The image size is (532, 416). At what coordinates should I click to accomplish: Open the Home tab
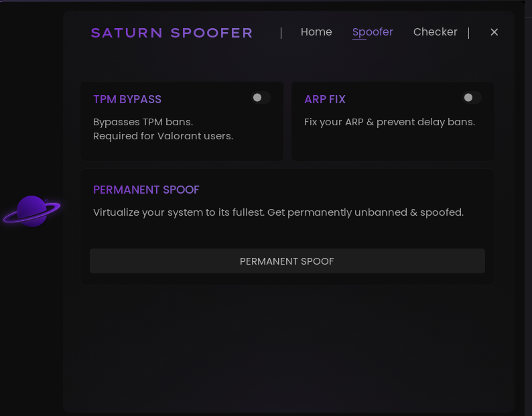tap(316, 32)
